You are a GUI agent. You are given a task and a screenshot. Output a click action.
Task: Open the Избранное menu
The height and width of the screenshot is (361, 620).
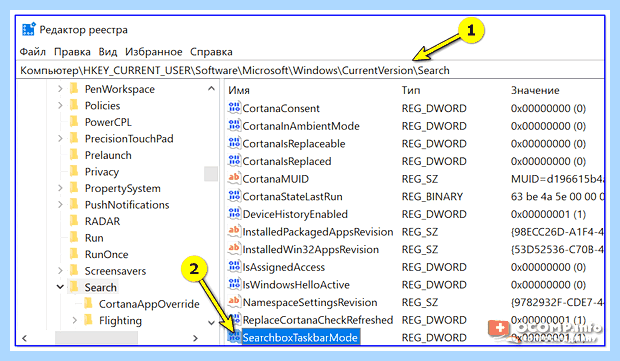pos(154,52)
